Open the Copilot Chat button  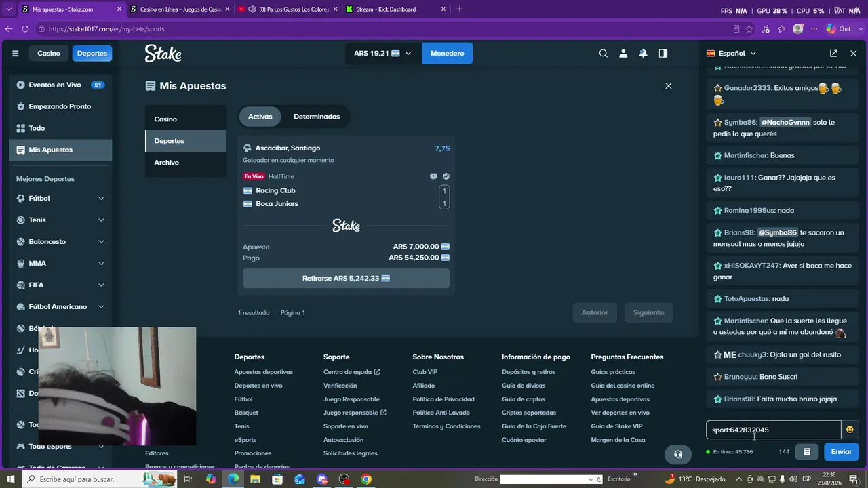click(839, 29)
